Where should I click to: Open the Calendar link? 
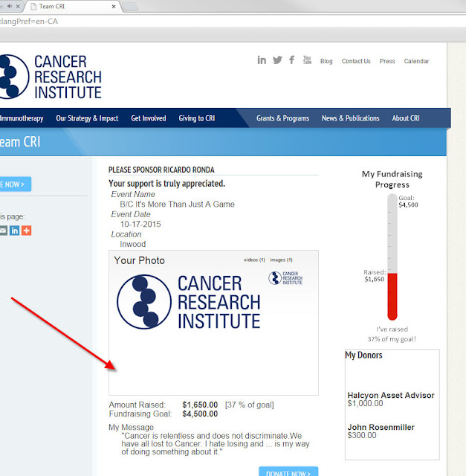pos(416,61)
